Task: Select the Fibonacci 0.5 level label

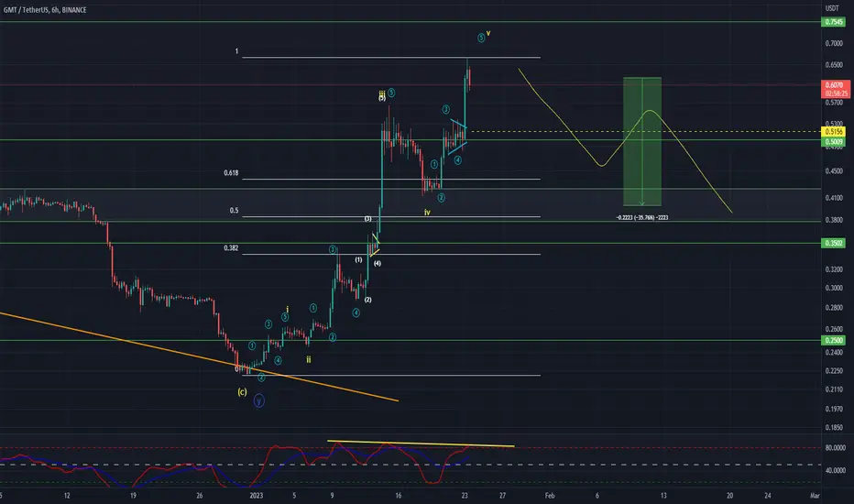Action: [x=234, y=211]
